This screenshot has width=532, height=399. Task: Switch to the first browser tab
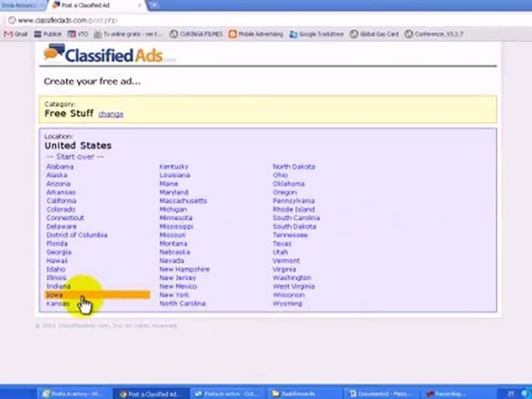(22, 6)
